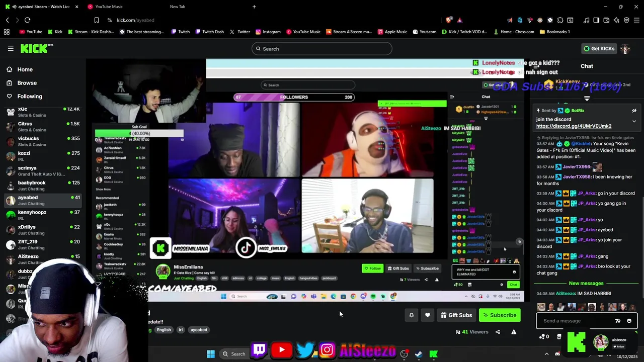Click the music note playlist icon in toolbar
This screenshot has width=644, height=362.
(586, 20)
